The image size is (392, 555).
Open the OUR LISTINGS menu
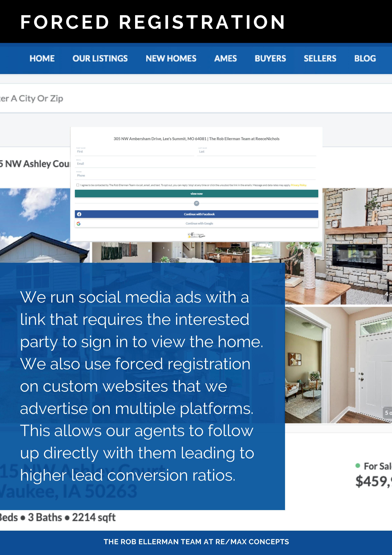click(x=100, y=59)
